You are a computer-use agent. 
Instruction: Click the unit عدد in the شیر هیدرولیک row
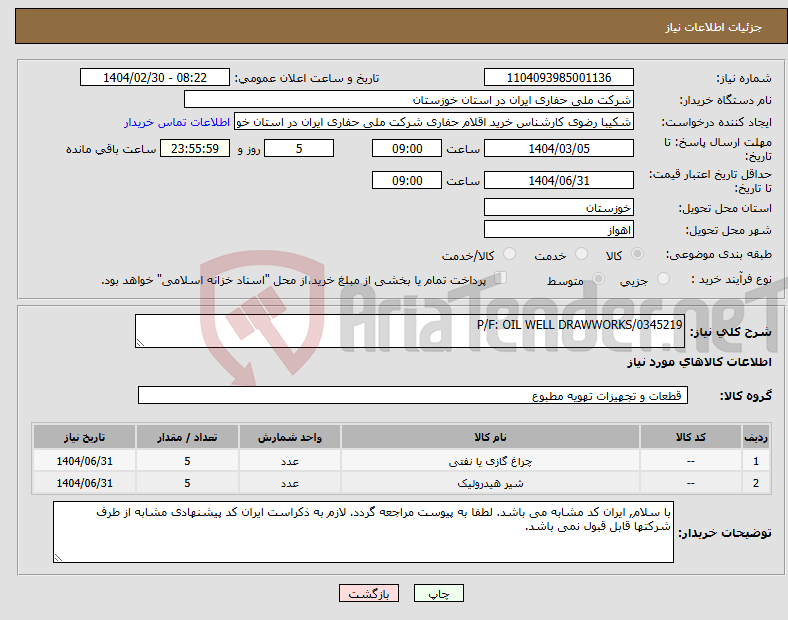click(290, 483)
